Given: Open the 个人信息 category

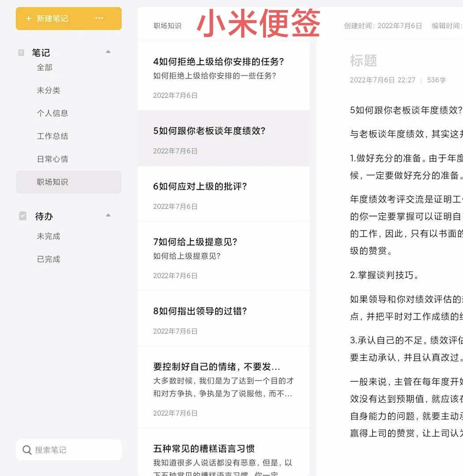Looking at the screenshot, I should (x=52, y=113).
